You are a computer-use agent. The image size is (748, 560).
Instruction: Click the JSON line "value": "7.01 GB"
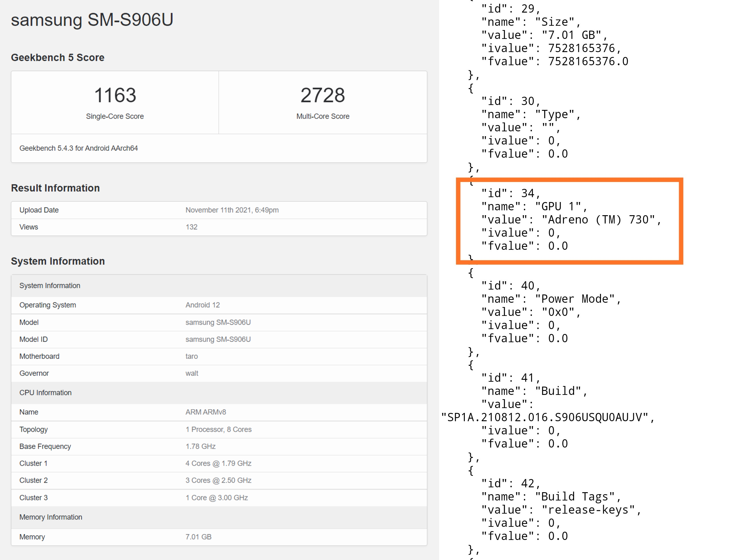coord(544,35)
